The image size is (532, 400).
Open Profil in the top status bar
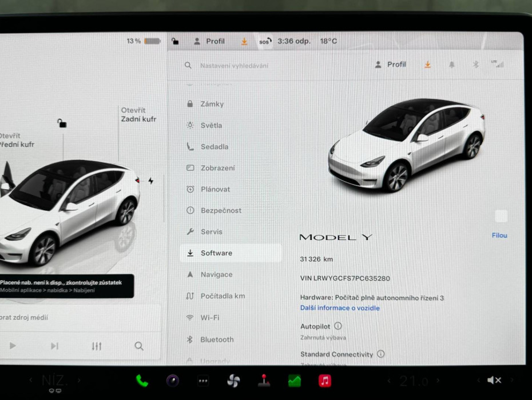pos(209,41)
